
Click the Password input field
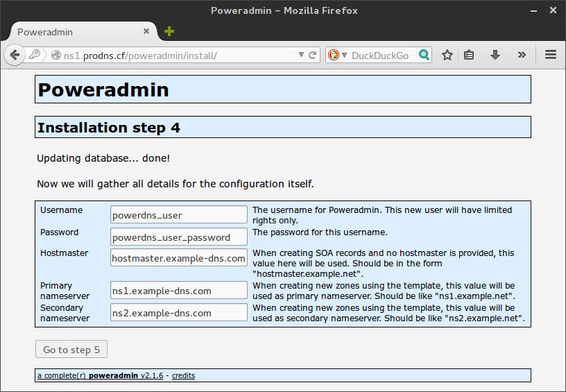point(179,237)
